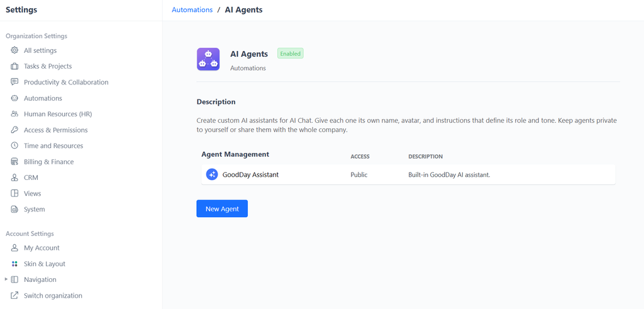Open System settings section
Screen dimensions: 644x309
click(x=35, y=209)
